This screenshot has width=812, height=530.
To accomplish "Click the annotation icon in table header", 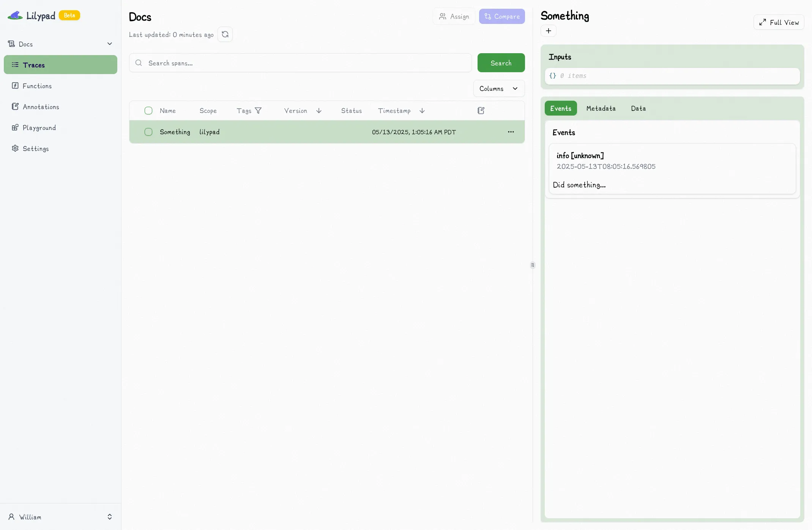I will pyautogui.click(x=481, y=111).
